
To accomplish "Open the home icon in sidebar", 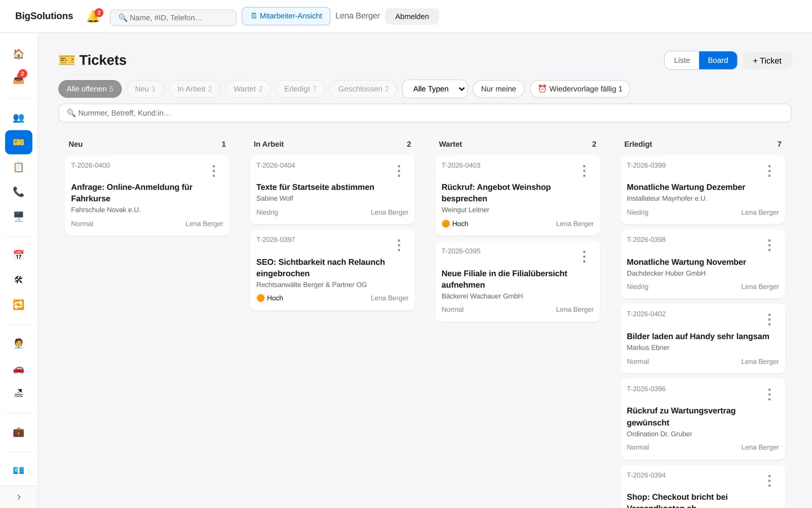I will (x=19, y=54).
